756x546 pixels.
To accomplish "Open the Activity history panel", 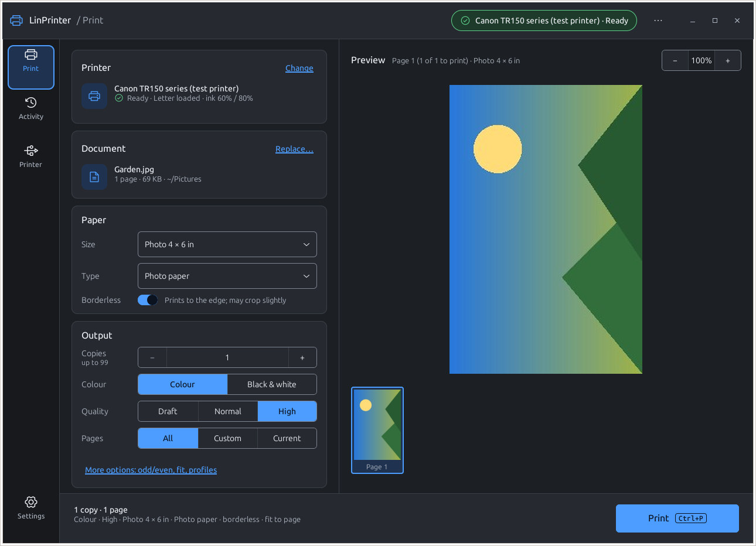I will [x=31, y=109].
